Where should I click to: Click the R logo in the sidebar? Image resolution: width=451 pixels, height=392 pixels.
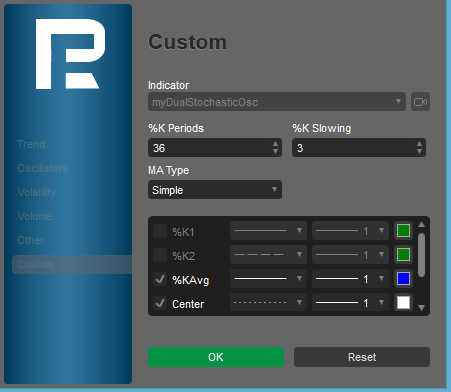(x=70, y=54)
